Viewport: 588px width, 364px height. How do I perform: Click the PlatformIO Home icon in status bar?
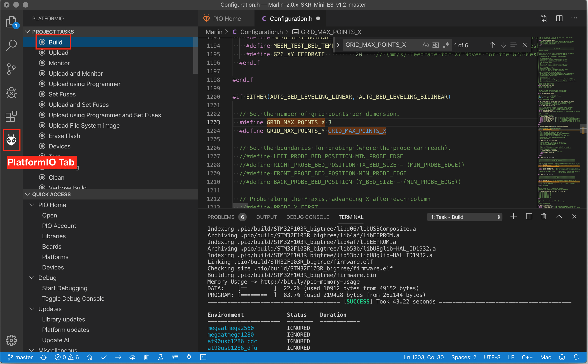click(90, 357)
